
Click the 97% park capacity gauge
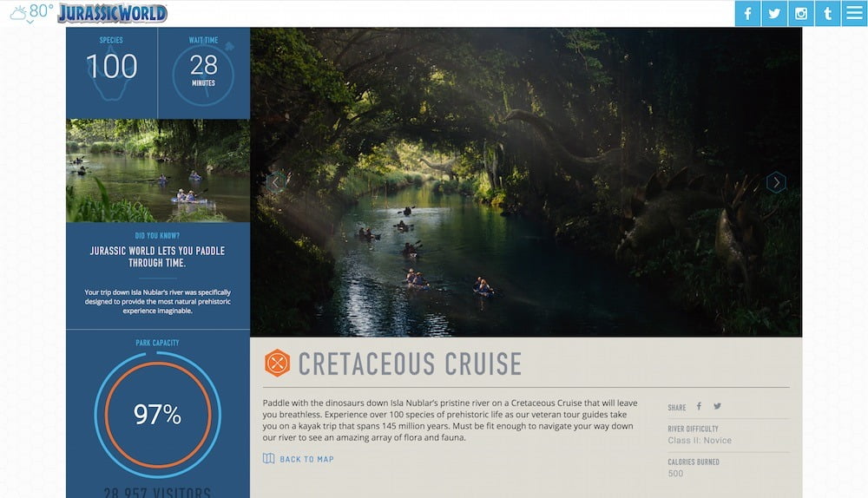pyautogui.click(x=158, y=415)
